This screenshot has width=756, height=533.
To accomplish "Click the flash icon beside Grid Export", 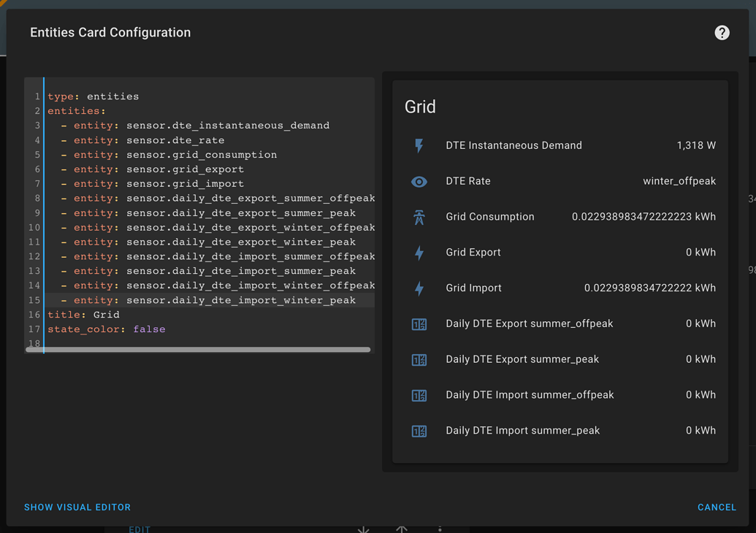I will pyautogui.click(x=419, y=253).
